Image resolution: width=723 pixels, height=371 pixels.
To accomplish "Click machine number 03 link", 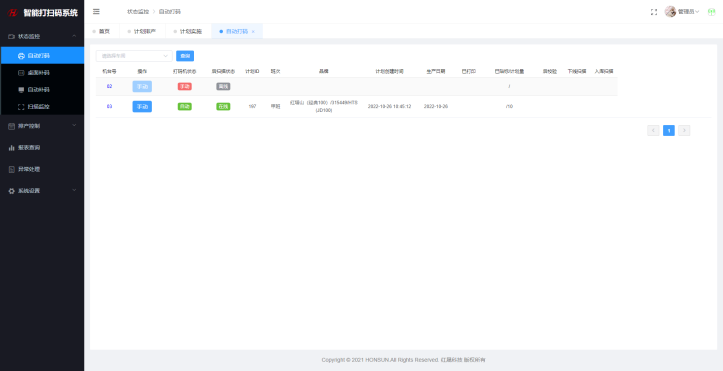I will point(109,106).
